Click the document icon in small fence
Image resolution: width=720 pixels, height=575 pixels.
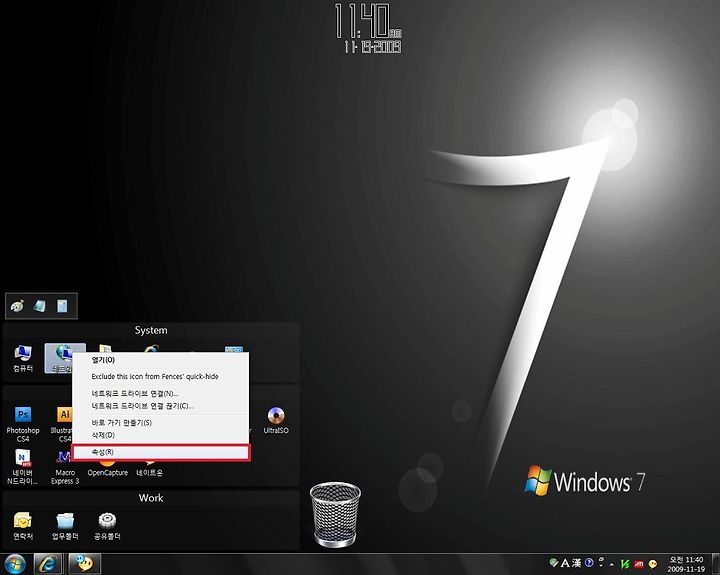[62, 306]
